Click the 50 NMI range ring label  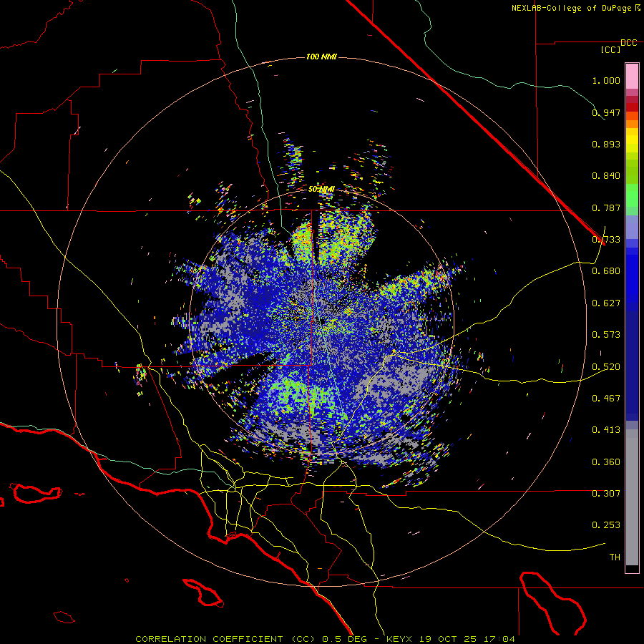321,190
